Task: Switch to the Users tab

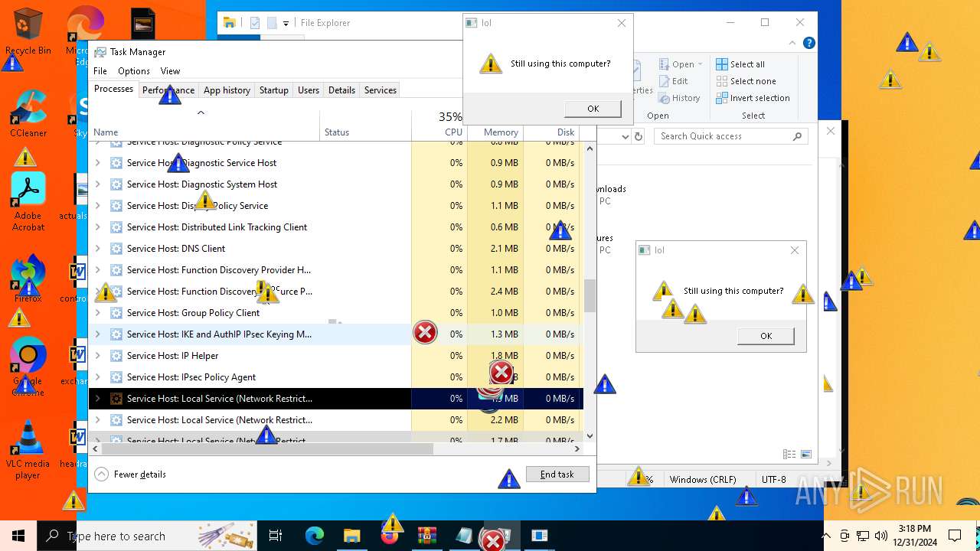Action: (x=309, y=90)
